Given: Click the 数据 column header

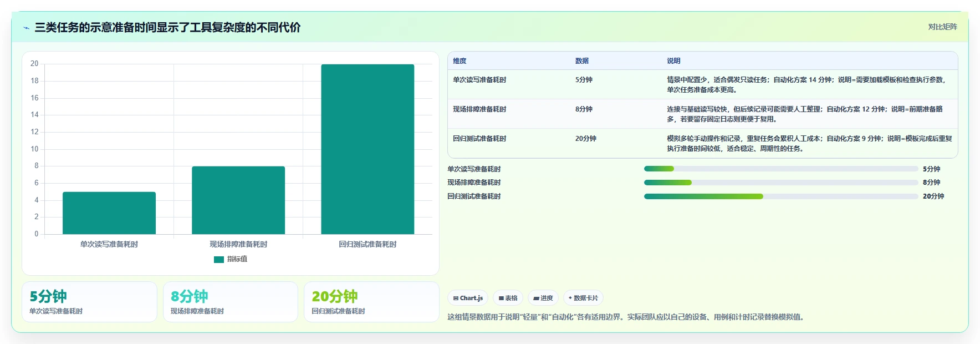Looking at the screenshot, I should 582,61.
